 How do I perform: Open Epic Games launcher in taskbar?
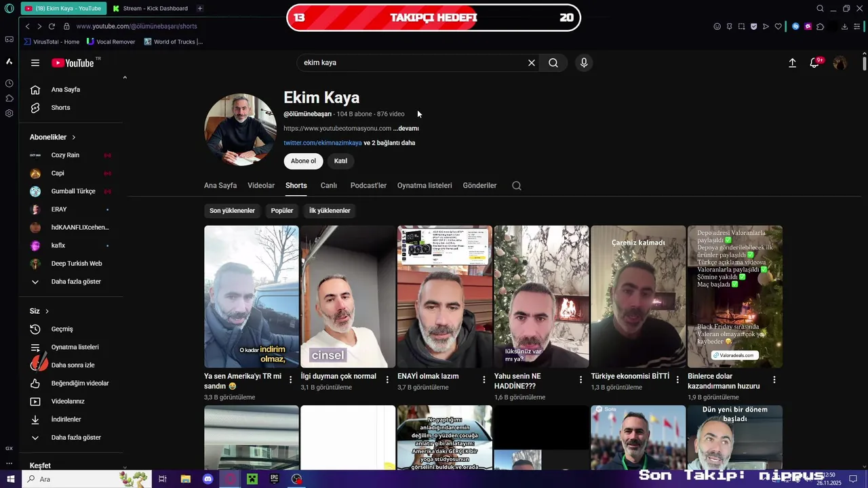tap(275, 479)
